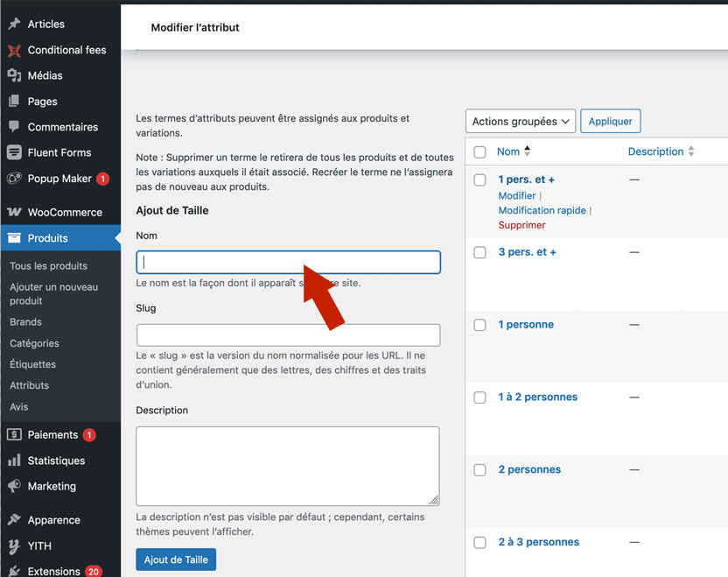Click the Pages icon in sidebar
Screen dimensions: 728x577
pyautogui.click(x=14, y=102)
